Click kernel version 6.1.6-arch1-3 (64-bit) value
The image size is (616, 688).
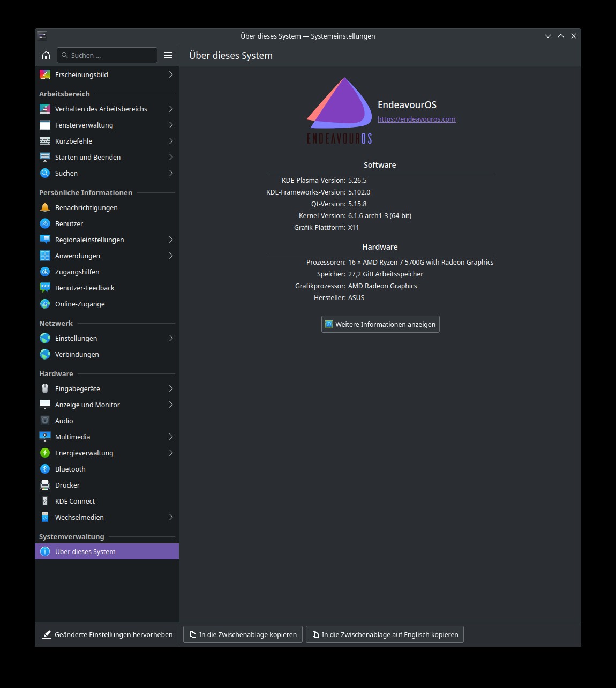[x=380, y=215]
